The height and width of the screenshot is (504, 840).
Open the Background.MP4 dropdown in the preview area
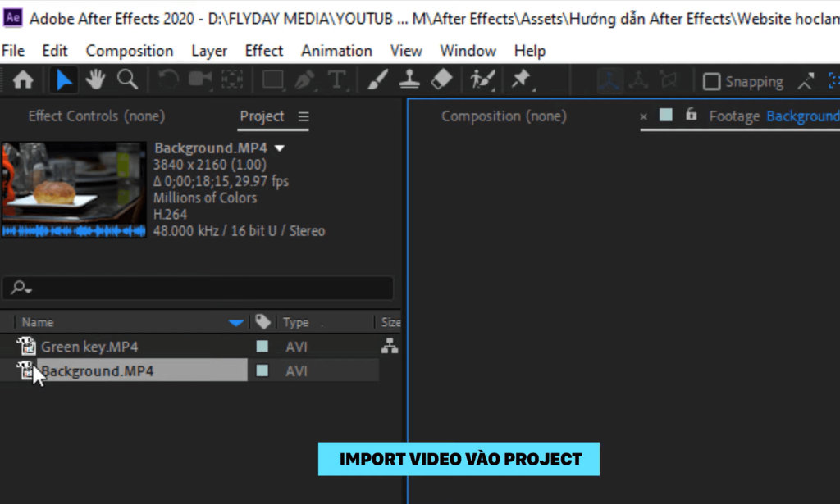click(279, 148)
